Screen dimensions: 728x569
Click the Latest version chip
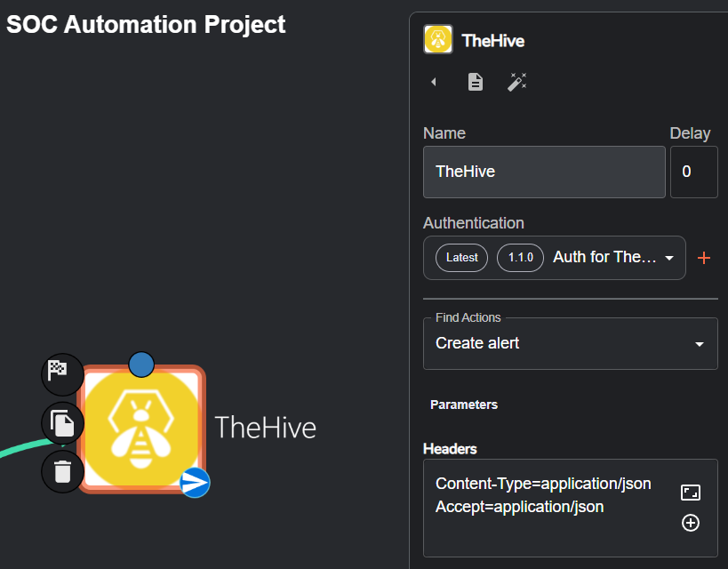pos(461,258)
